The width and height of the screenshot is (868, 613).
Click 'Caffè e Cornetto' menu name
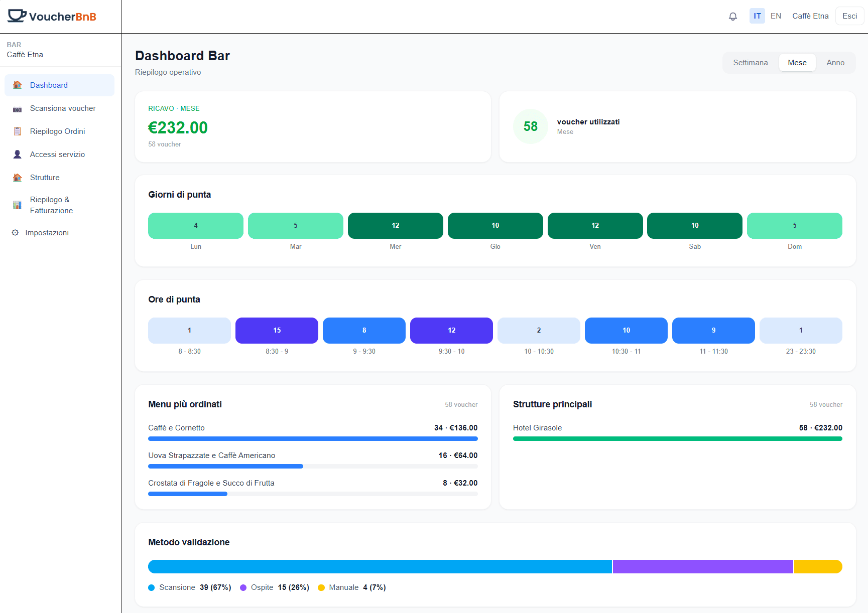176,428
